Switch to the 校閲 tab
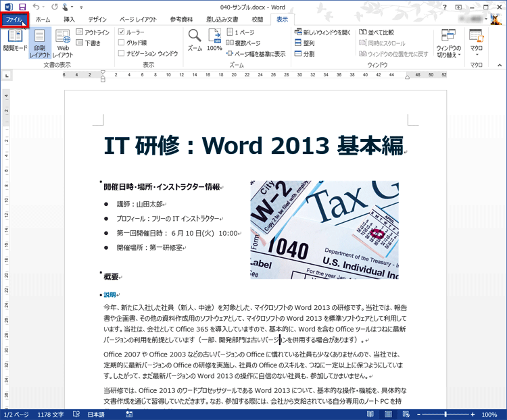Image resolution: width=507 pixels, height=420 pixels. (258, 20)
